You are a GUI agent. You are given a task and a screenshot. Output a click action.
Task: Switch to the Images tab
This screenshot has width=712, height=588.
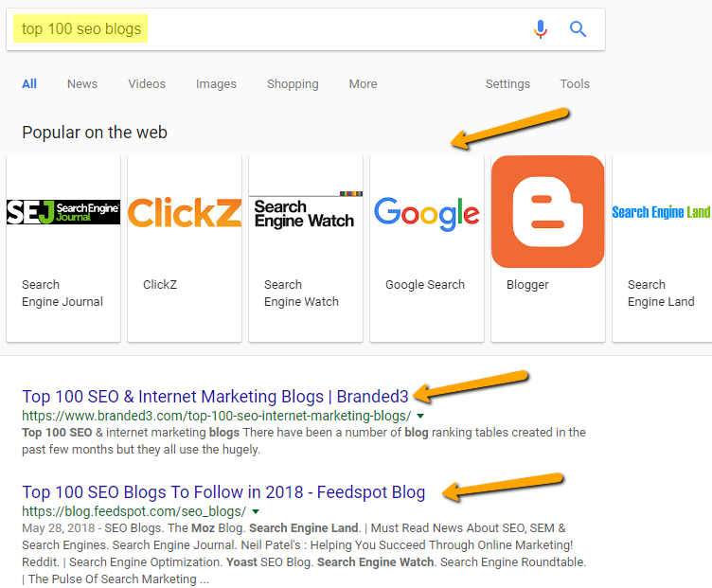(216, 84)
